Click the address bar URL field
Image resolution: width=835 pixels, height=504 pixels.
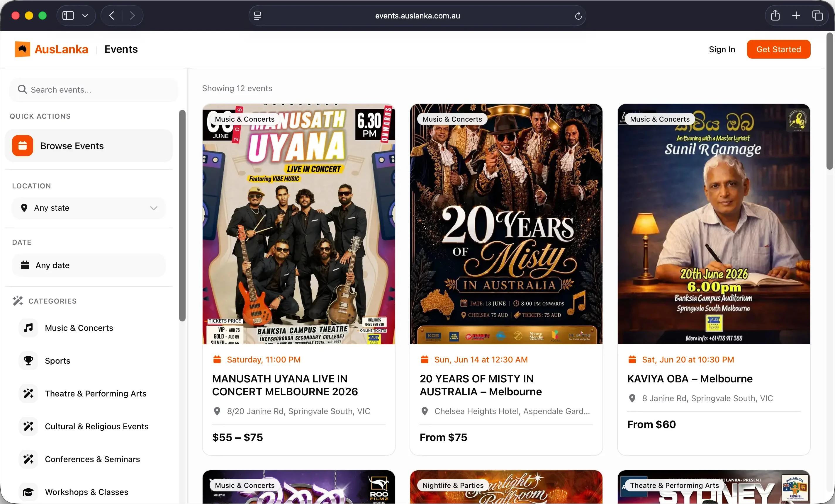tap(417, 16)
